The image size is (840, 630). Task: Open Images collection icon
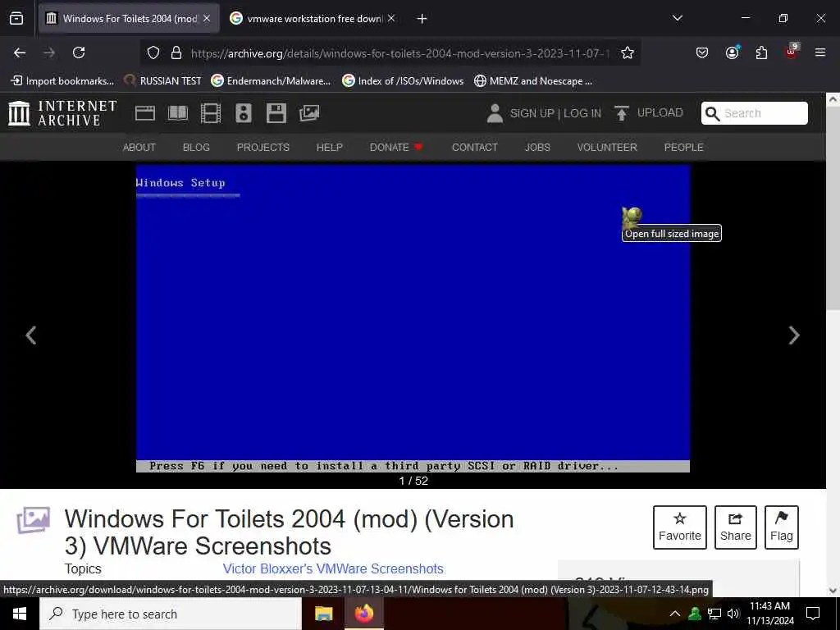(x=309, y=113)
